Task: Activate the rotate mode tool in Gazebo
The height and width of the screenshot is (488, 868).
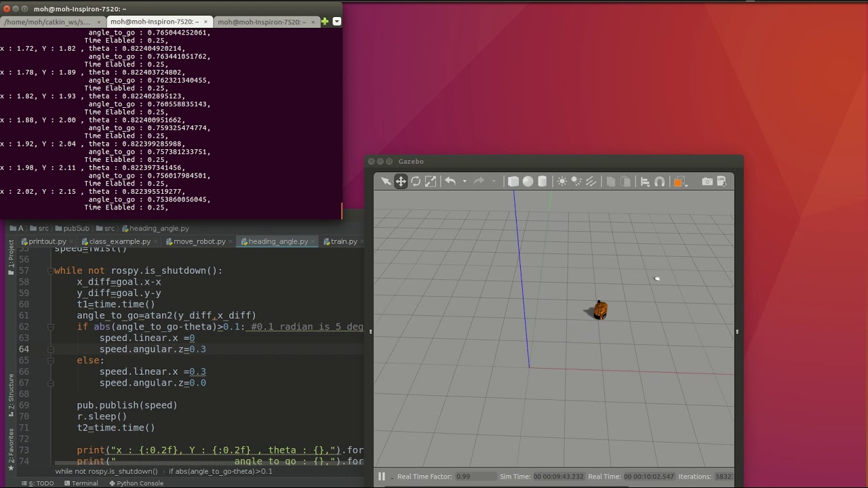Action: pos(416,181)
